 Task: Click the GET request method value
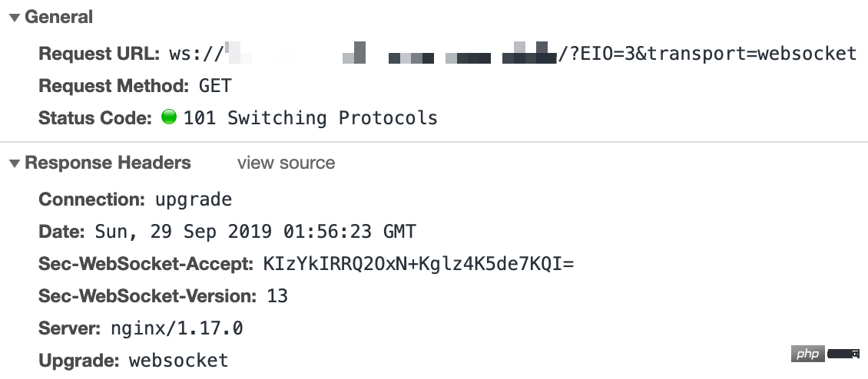(x=215, y=86)
